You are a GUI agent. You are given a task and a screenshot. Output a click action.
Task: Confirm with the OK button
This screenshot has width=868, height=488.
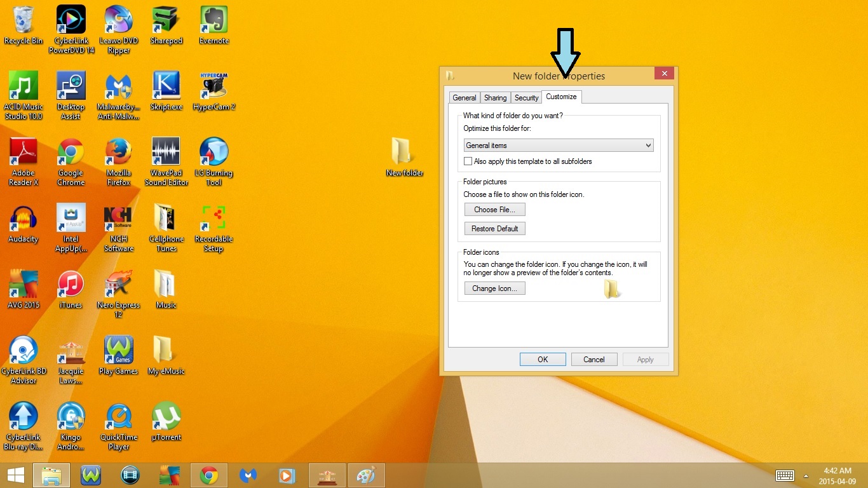pos(543,360)
